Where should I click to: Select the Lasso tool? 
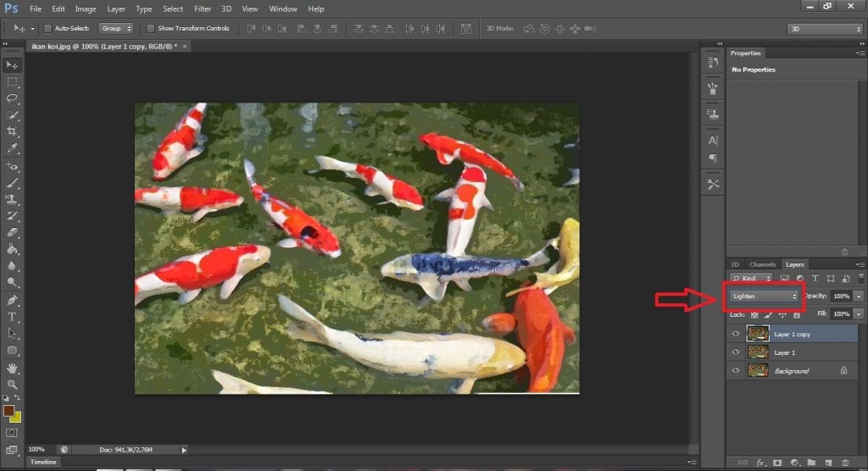(12, 98)
